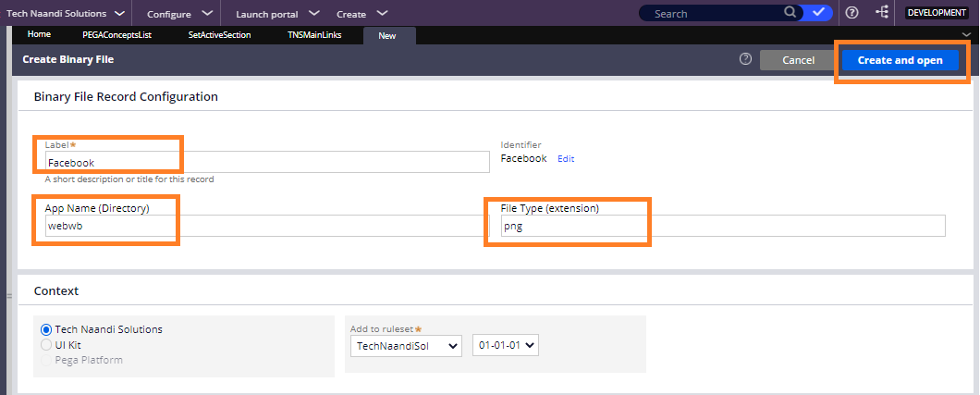Screen dimensions: 980x395
Task: Toggle the search checkmark button
Action: [817, 13]
